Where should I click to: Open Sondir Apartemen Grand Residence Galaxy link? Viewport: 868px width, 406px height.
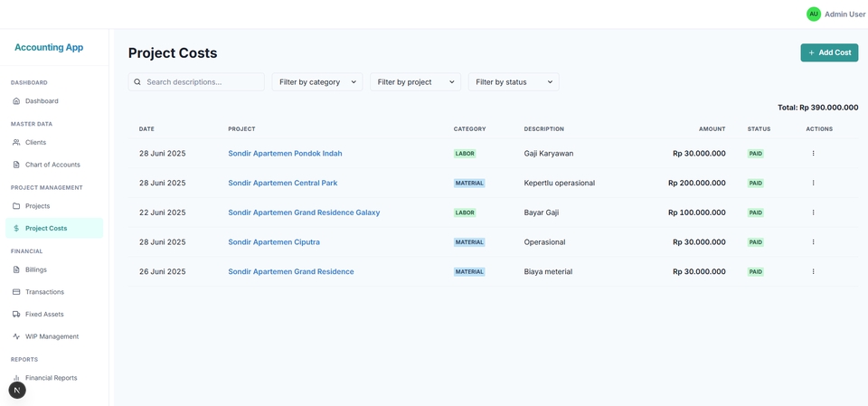click(304, 212)
